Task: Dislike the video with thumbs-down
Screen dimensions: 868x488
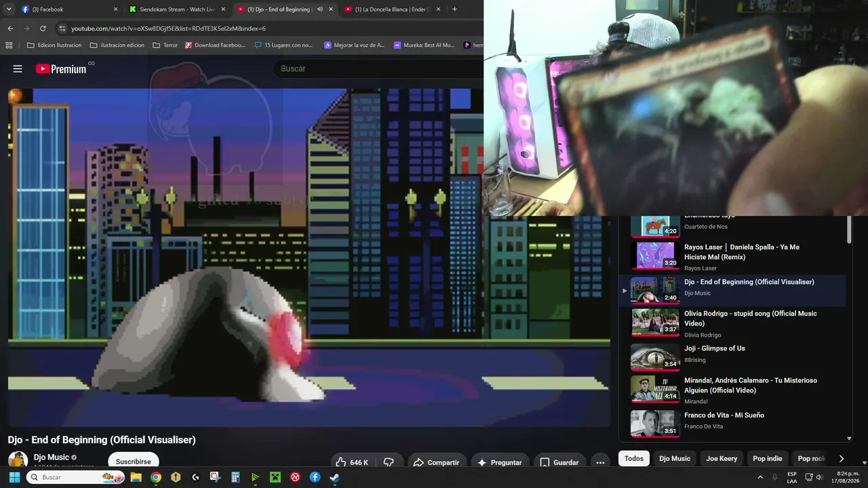Action: [389, 462]
